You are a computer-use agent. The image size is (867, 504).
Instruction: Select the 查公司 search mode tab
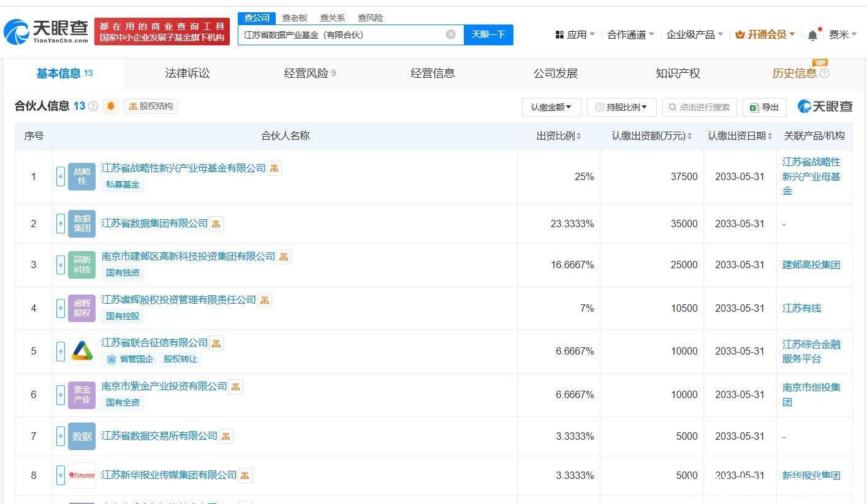tap(257, 18)
